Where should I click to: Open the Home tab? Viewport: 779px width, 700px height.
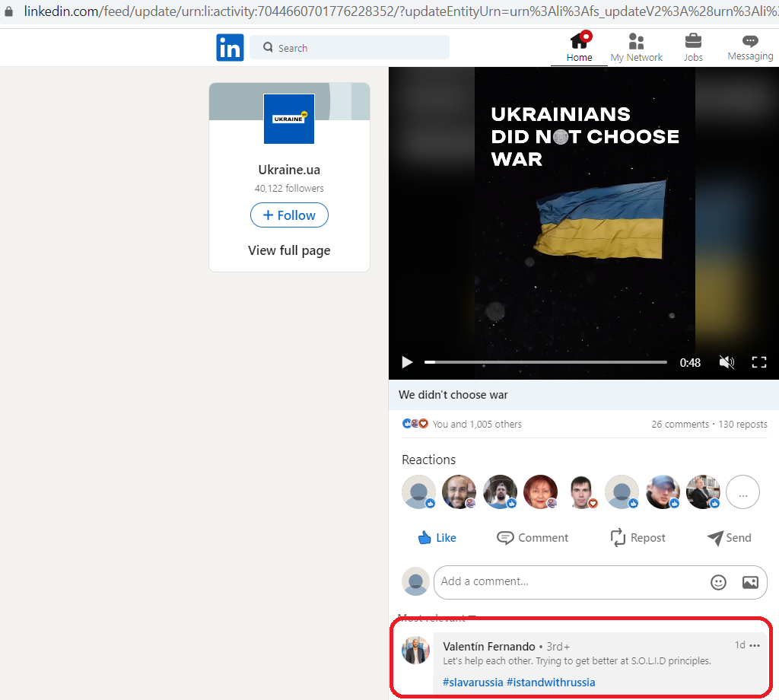pyautogui.click(x=579, y=47)
